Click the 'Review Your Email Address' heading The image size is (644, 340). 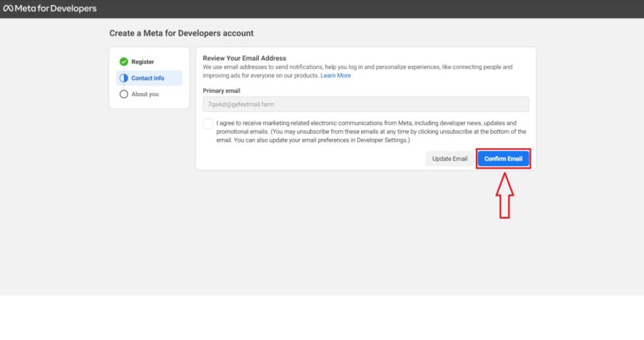(x=245, y=59)
